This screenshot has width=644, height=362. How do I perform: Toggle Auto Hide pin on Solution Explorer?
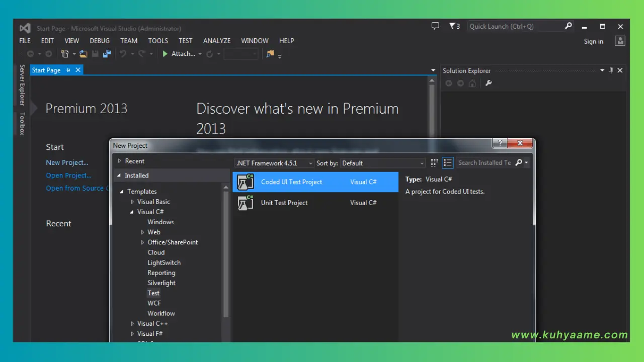(611, 70)
